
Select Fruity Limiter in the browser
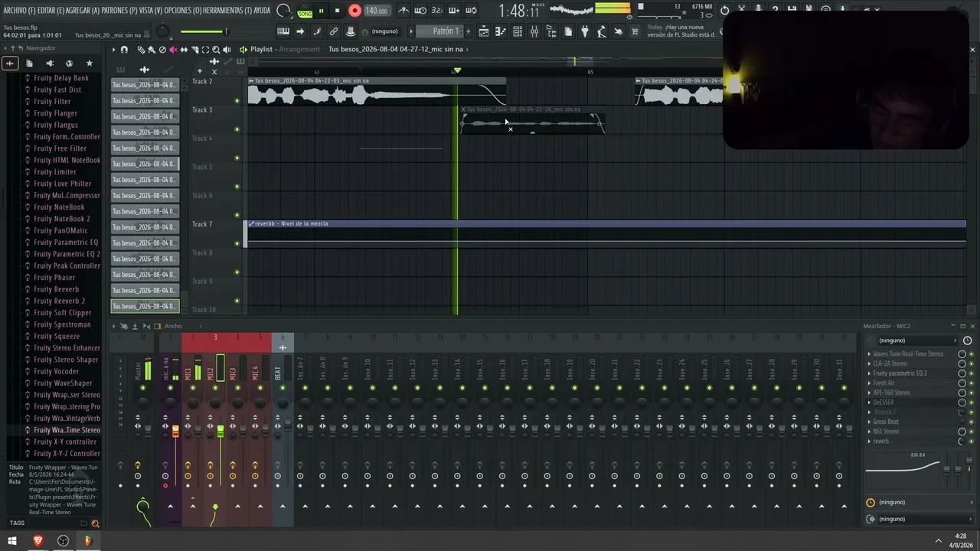[x=54, y=172]
